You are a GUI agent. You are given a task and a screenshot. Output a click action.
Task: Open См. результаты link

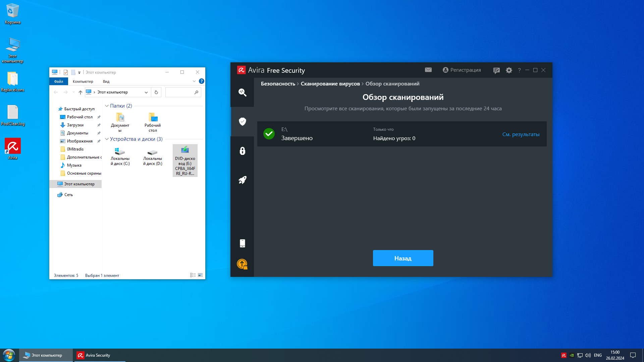(521, 134)
